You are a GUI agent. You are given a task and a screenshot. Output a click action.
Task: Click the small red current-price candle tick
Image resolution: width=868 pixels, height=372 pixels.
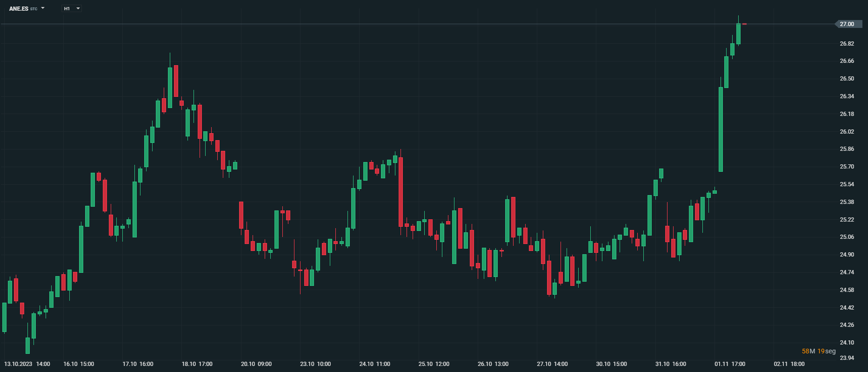(744, 24)
